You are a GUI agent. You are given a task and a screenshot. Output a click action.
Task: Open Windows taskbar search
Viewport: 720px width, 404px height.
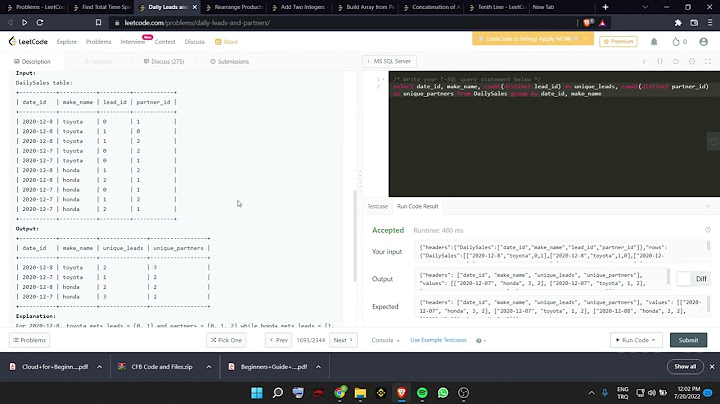tap(278, 393)
